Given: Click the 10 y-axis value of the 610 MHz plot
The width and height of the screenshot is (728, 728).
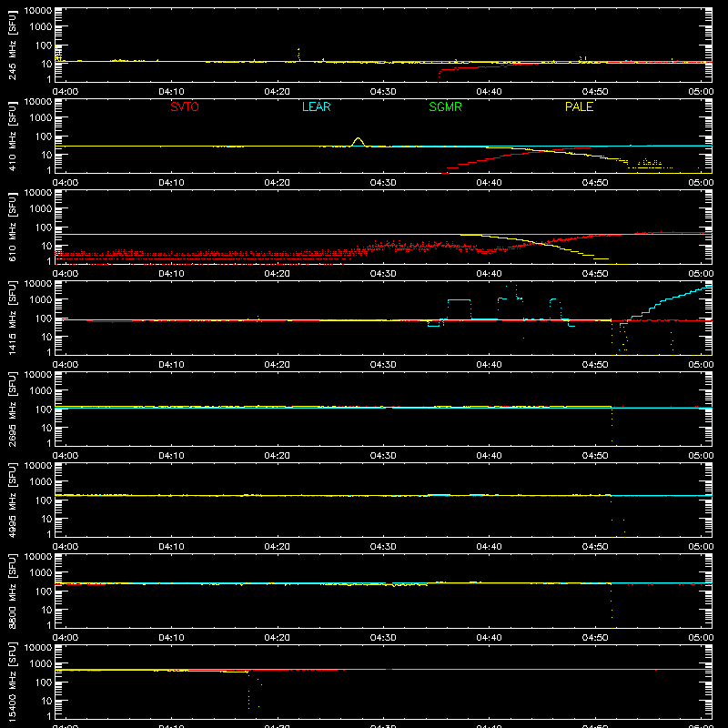Looking at the screenshot, I should (46, 246).
